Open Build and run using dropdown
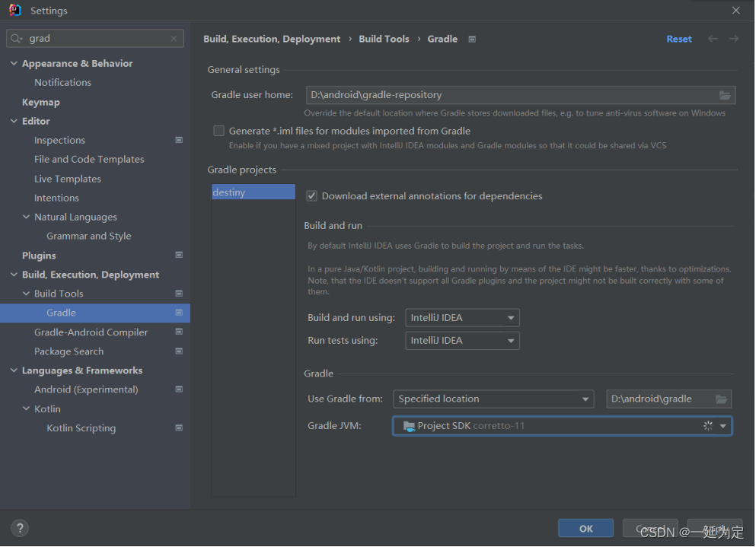The image size is (756, 547). 462,318
